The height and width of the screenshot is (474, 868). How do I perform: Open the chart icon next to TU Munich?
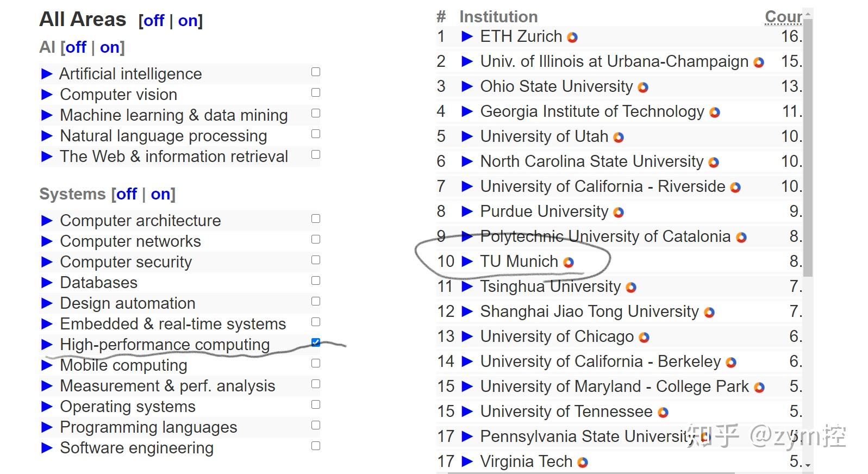pos(569,263)
